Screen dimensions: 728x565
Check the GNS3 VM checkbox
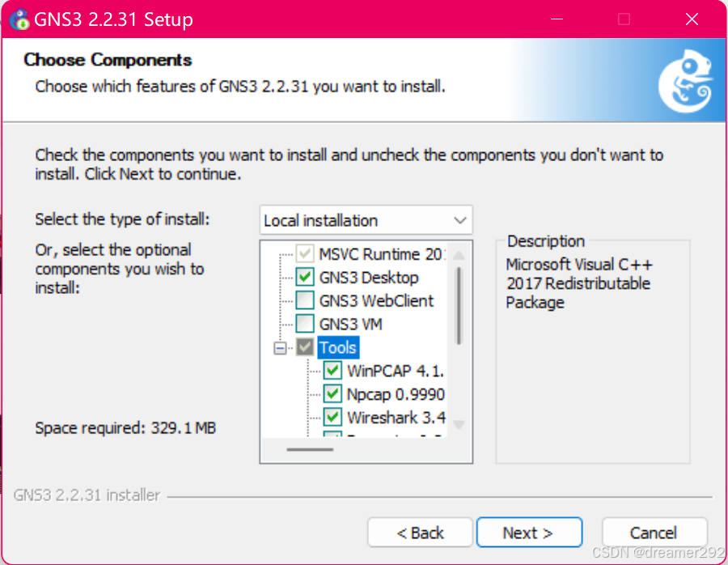[305, 324]
